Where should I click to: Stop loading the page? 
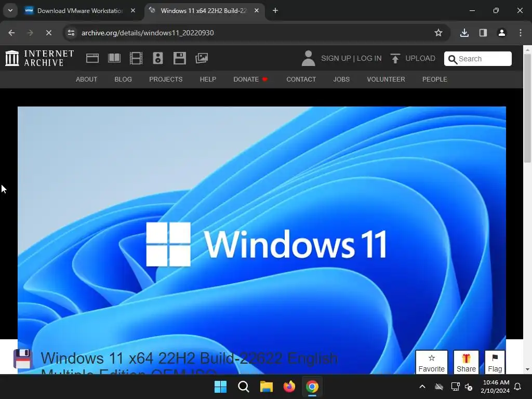(x=48, y=33)
